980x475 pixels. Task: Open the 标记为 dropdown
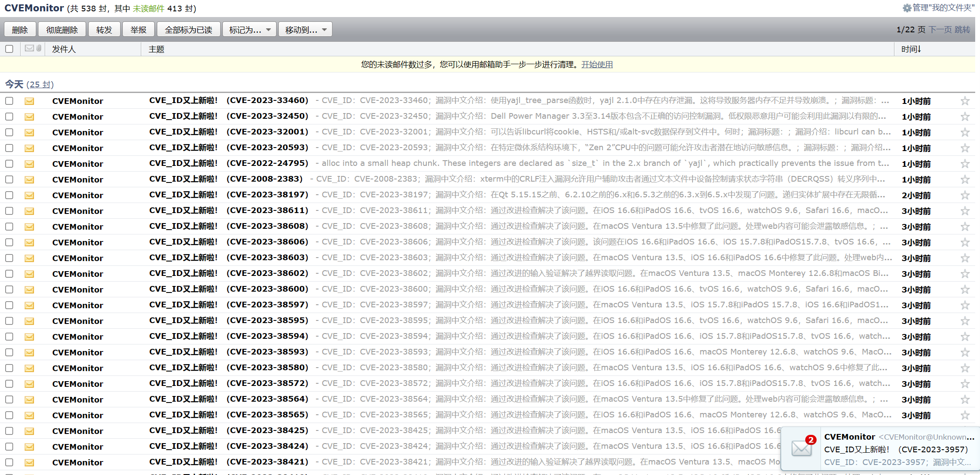pos(249,30)
